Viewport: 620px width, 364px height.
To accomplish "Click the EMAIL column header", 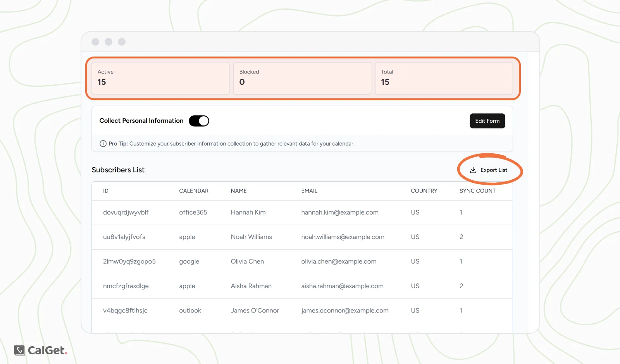I will 309,191.
